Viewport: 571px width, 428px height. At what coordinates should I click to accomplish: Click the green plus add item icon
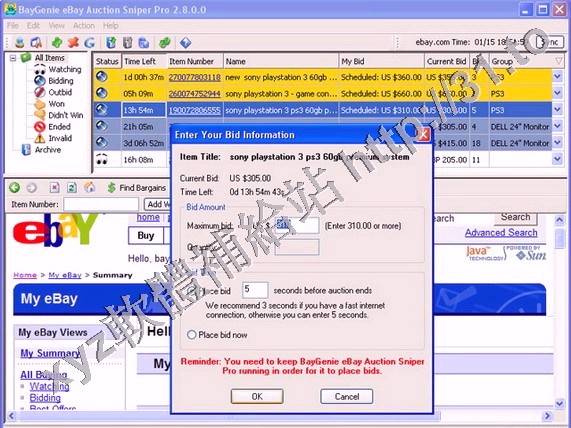point(57,43)
